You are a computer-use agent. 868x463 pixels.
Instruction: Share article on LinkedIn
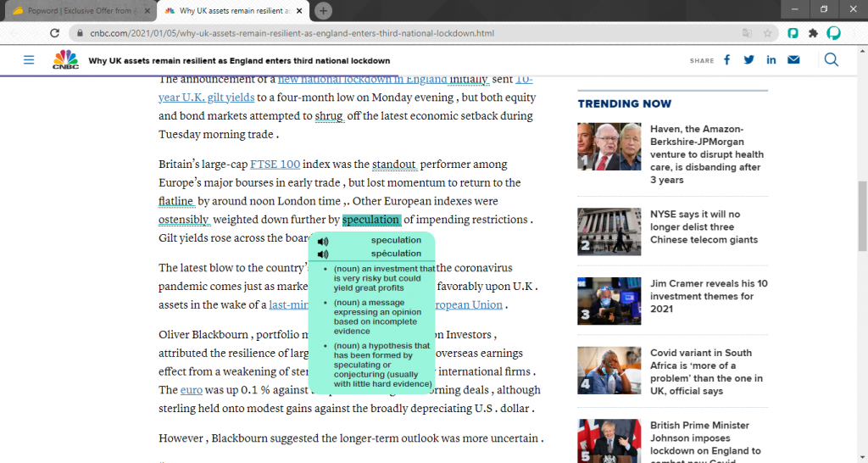pyautogui.click(x=771, y=60)
